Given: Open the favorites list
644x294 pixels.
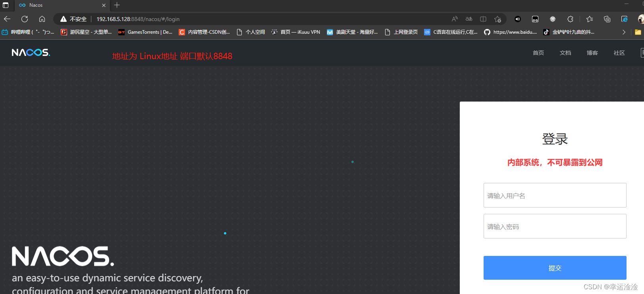Looking at the screenshot, I should coord(590,19).
